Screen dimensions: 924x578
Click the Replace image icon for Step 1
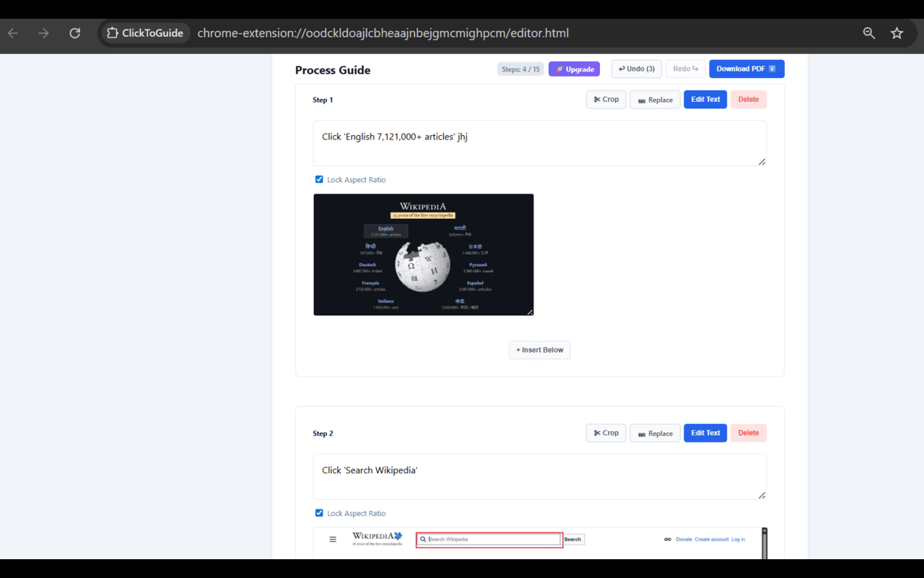[640, 99]
